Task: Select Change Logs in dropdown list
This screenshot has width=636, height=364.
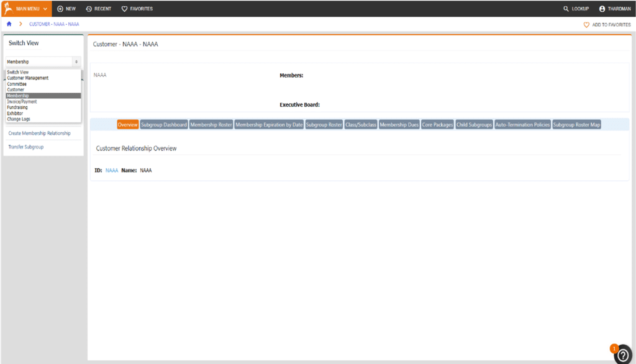Action: 43,119
